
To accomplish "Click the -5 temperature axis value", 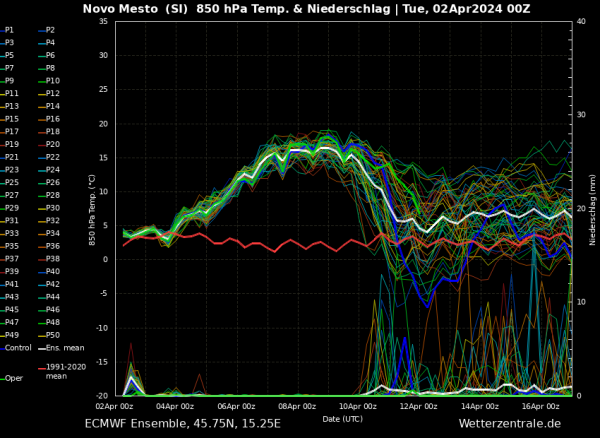I will click(104, 294).
